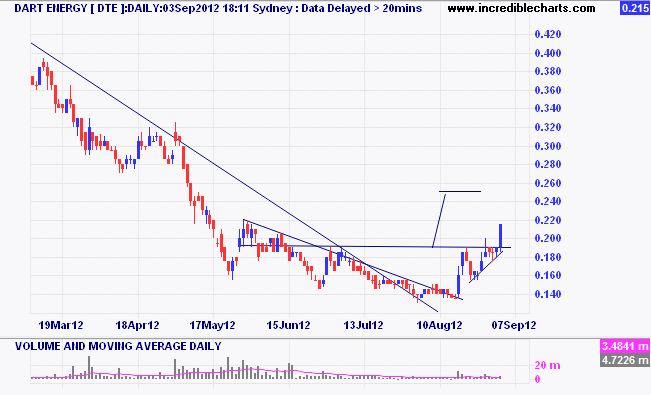The image size is (651, 395).
Task: Click the 0.300 price axis label
Action: (548, 145)
